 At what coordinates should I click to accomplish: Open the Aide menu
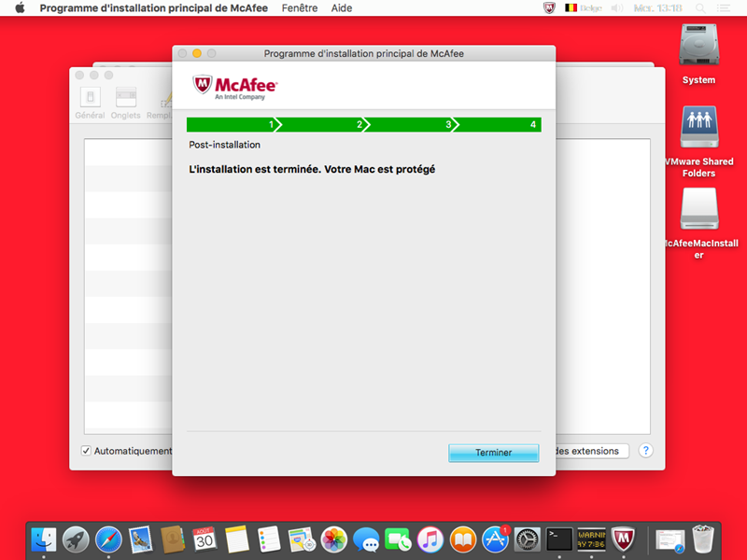tap(342, 8)
